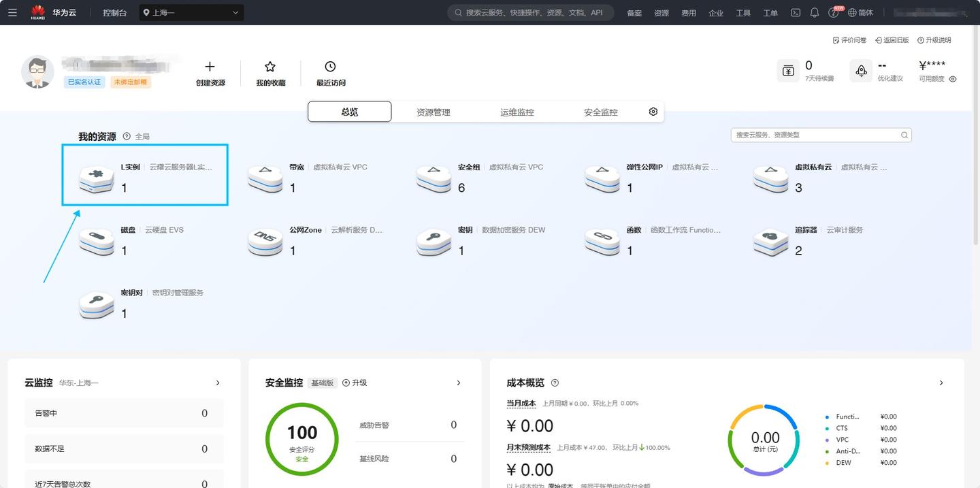Screen dimensions: 980x488
Task: Switch to the 运维监控 tab
Action: pyautogui.click(x=517, y=112)
